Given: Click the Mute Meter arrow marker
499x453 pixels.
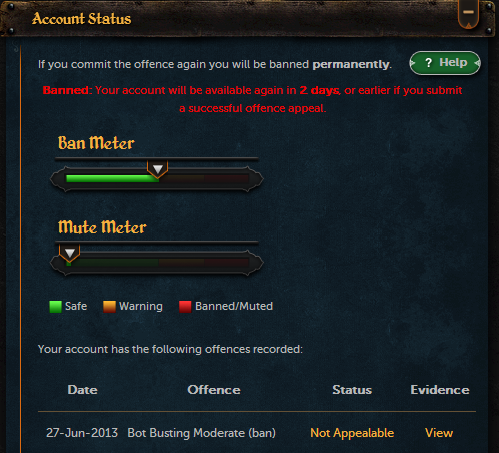Looking at the screenshot, I should click(70, 253).
